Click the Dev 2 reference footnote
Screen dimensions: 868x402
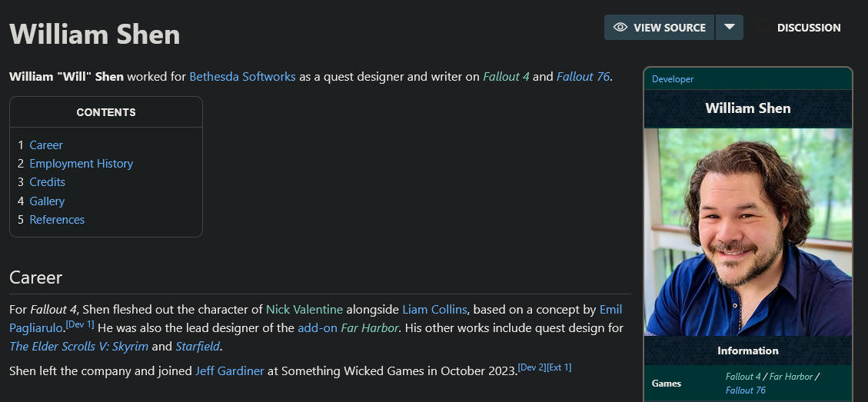531,367
